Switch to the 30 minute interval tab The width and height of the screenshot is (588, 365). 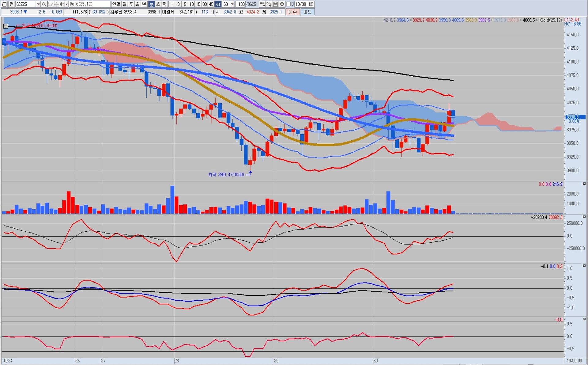(205, 4)
